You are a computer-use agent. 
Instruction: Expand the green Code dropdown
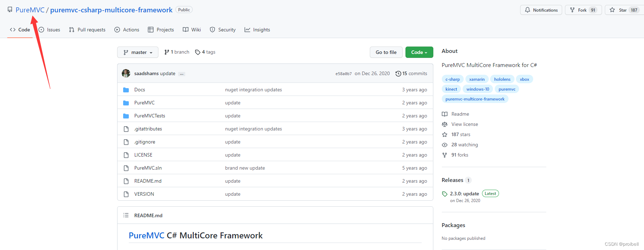419,52
